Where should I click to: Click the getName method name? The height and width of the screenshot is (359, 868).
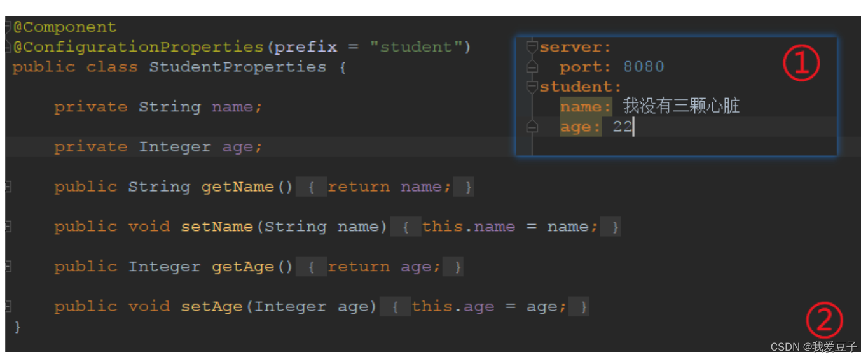pyautogui.click(x=238, y=187)
